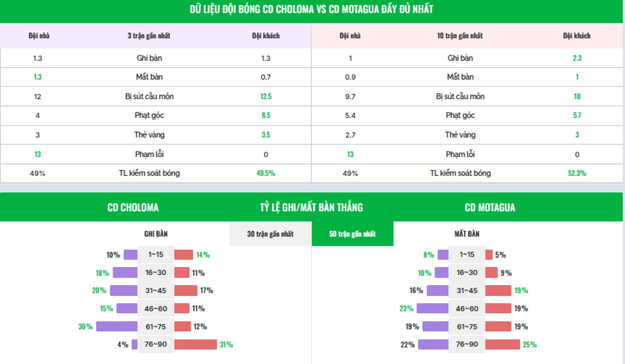Viewport: 625px width, 364px height.
Task: Click the MẤT BÀN label under CD Motagua
Action: click(x=466, y=234)
